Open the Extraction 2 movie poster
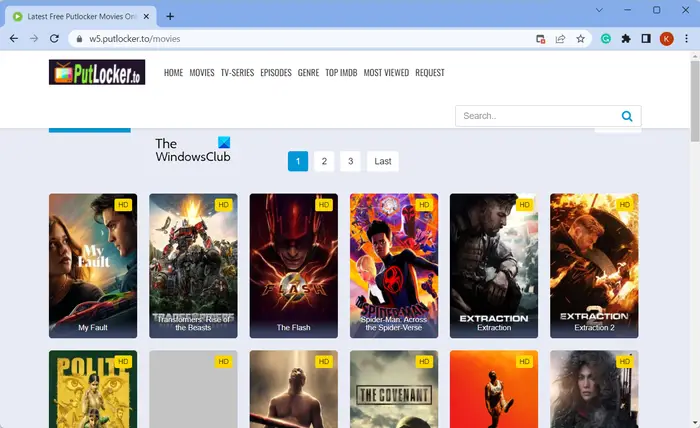Image resolution: width=700 pixels, height=428 pixels. (x=594, y=266)
